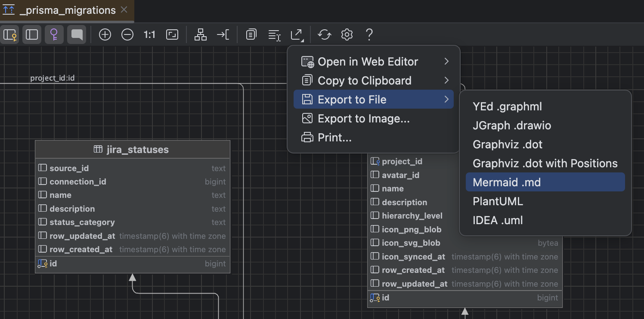Viewport: 644px width, 319px height.
Task: Open the export diagram dropdown
Action: [297, 34]
